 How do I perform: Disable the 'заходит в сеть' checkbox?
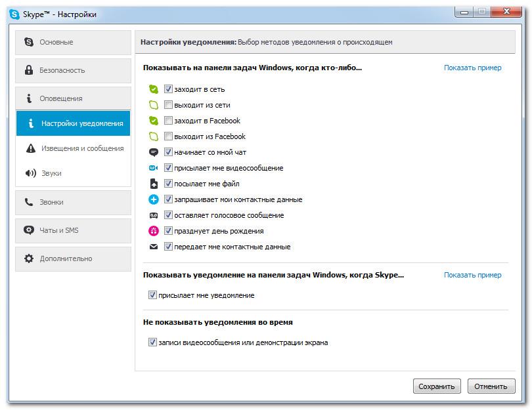(169, 89)
